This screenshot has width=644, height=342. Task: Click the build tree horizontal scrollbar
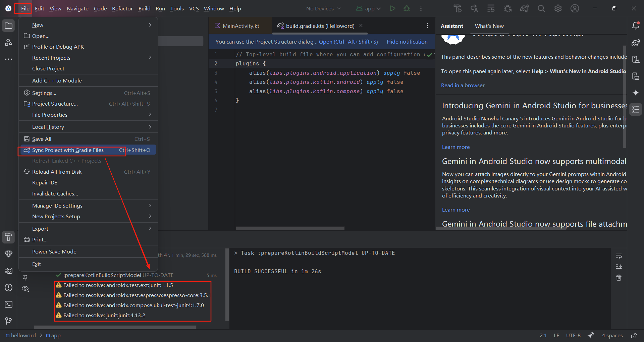[115, 327]
